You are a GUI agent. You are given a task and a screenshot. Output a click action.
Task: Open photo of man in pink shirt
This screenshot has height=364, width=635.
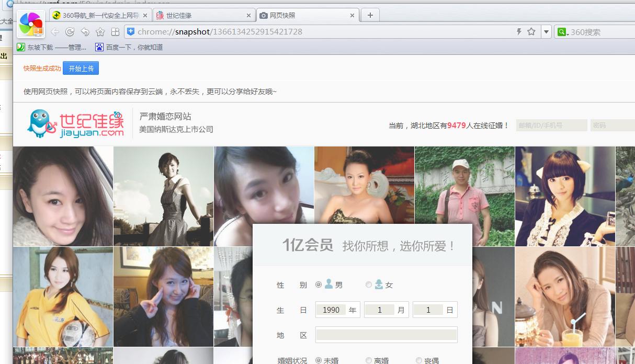point(464,196)
